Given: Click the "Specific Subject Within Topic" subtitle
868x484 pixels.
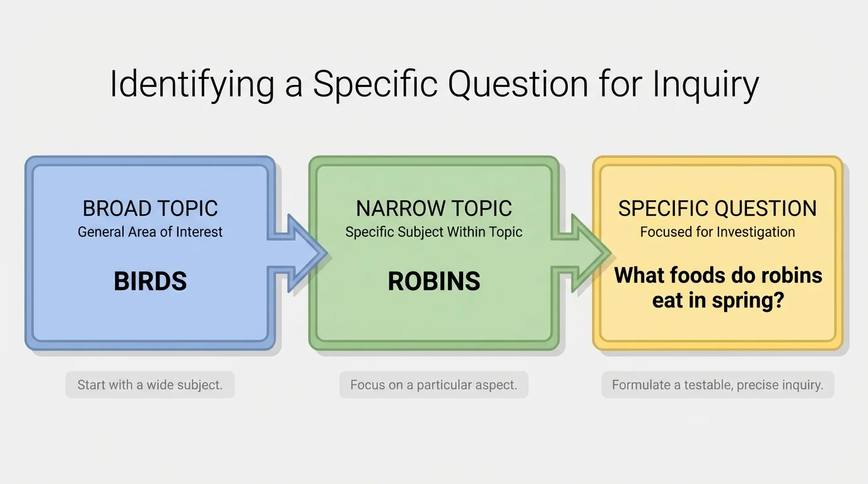Looking at the screenshot, I should pyautogui.click(x=434, y=232).
